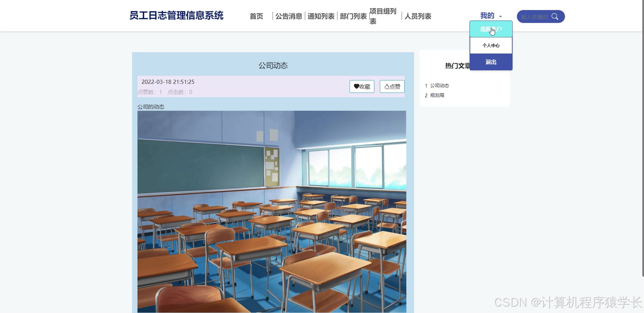Open the 项目组列表 nav item

click(x=383, y=16)
